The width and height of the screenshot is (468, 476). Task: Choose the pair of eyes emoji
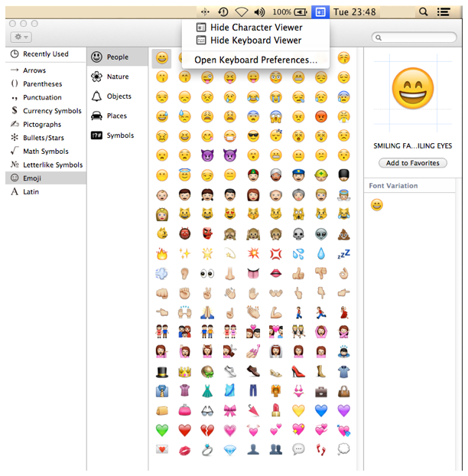[x=207, y=273]
